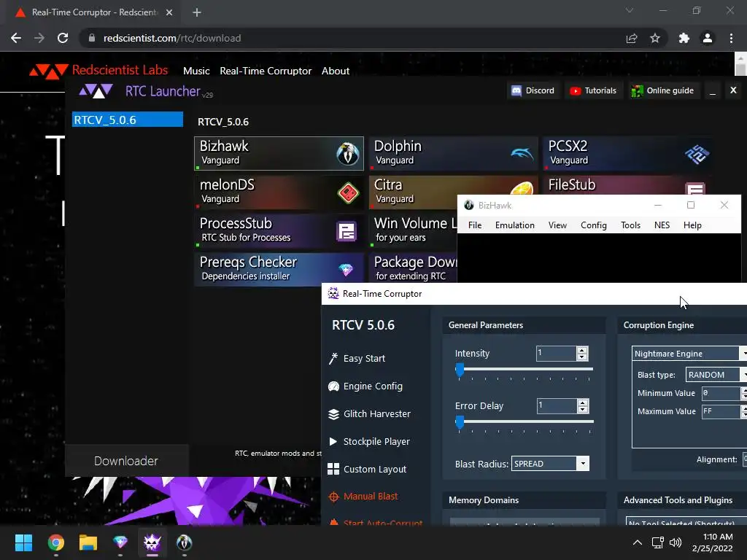Image resolution: width=747 pixels, height=560 pixels.
Task: Click Easy Start wand icon
Action: (x=333, y=358)
